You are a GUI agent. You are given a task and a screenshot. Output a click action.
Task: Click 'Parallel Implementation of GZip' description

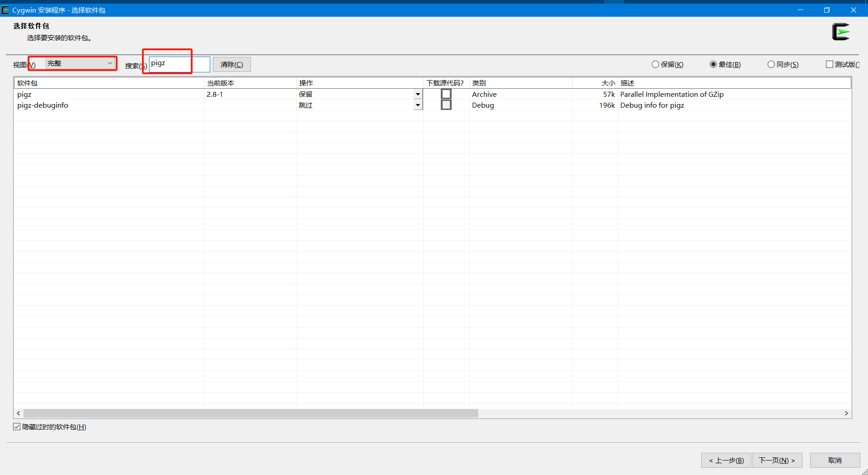(x=672, y=94)
